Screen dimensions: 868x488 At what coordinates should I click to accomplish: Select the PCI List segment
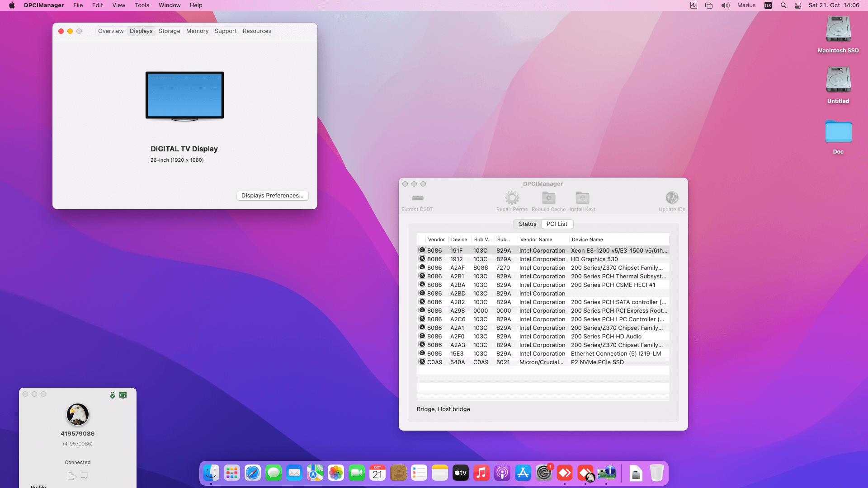[x=557, y=224]
